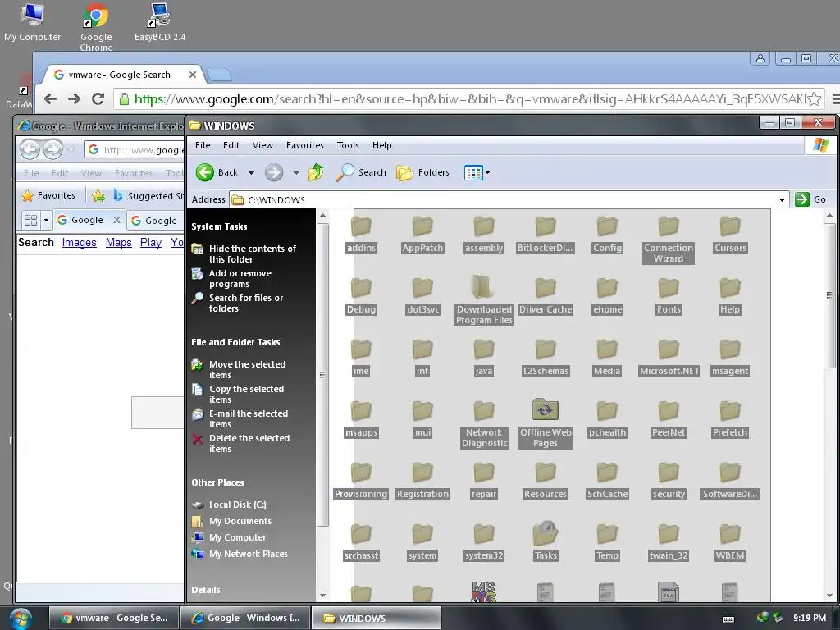The image size is (840, 630).
Task: Open the View menu in WINDOWS explorer
Action: coord(262,145)
